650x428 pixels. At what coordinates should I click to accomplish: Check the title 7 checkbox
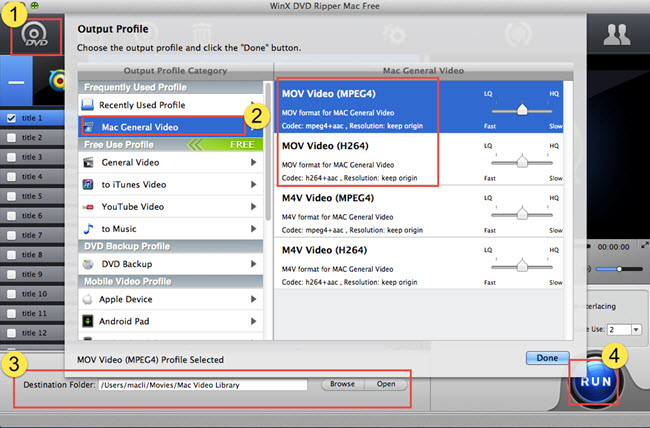click(12, 235)
